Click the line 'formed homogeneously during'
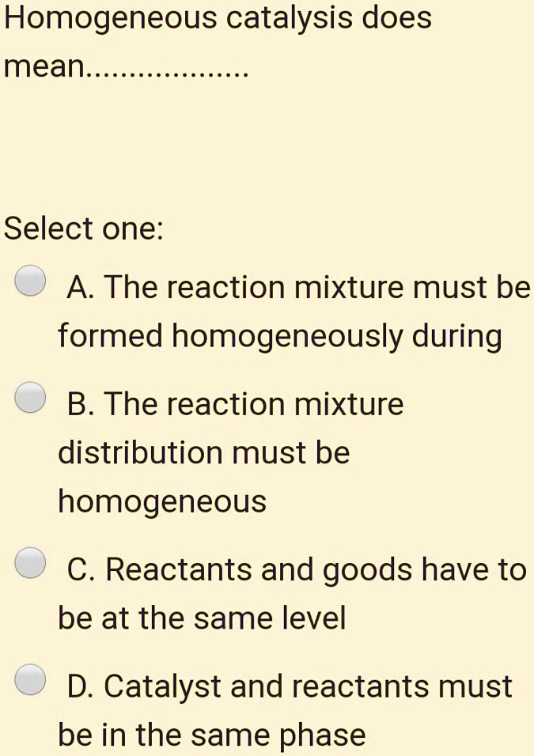Image resolution: width=534 pixels, height=756 pixels. (280, 337)
